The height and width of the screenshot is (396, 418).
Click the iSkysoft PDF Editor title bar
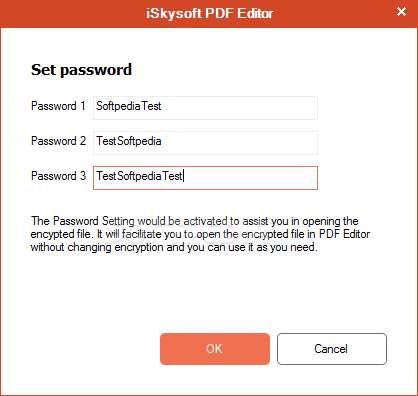click(209, 13)
